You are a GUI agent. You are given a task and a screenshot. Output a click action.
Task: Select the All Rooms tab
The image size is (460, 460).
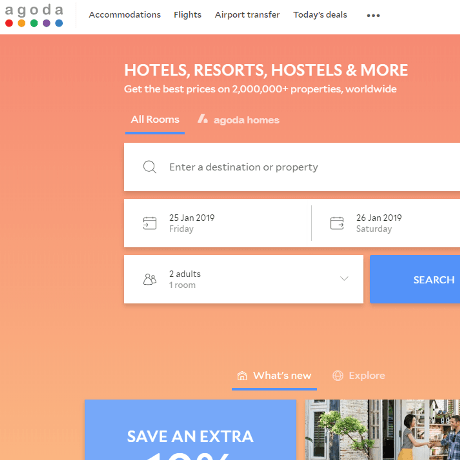(155, 119)
